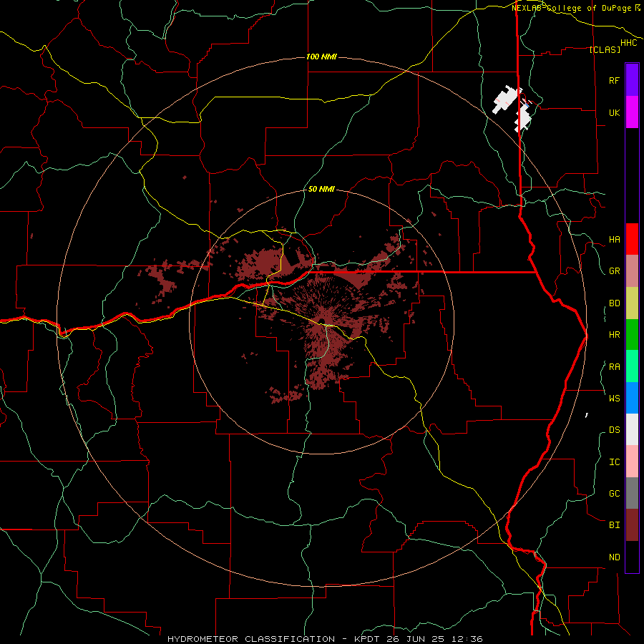The width and height of the screenshot is (644, 644).
Task: Select the BD yellow legend swatch
Action: pyautogui.click(x=632, y=303)
